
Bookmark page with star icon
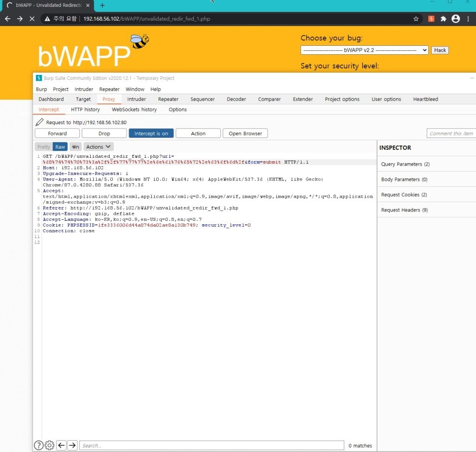pos(416,19)
